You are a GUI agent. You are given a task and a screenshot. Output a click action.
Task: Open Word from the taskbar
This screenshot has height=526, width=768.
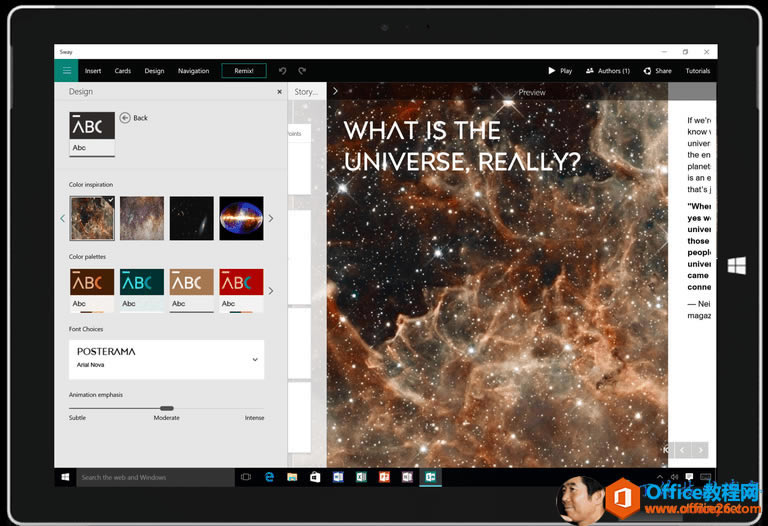coord(338,477)
